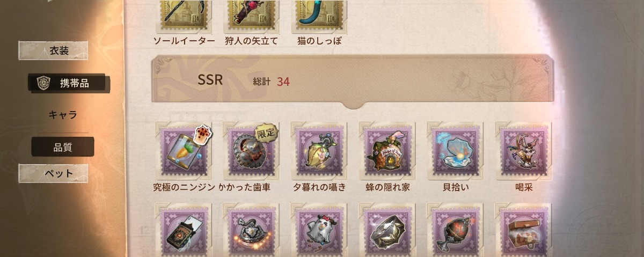Pick the 喝采 rabbit accessory
The width and height of the screenshot is (644, 257).
523,151
